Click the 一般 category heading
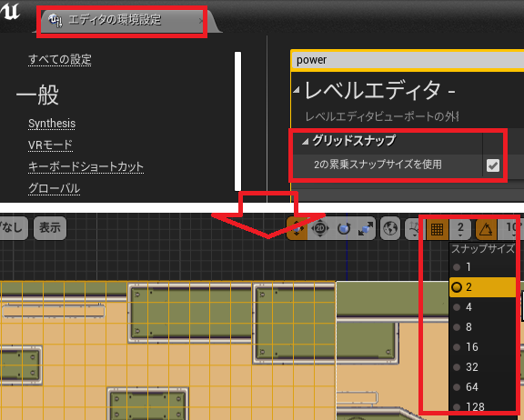The height and width of the screenshot is (420, 524). [x=38, y=95]
